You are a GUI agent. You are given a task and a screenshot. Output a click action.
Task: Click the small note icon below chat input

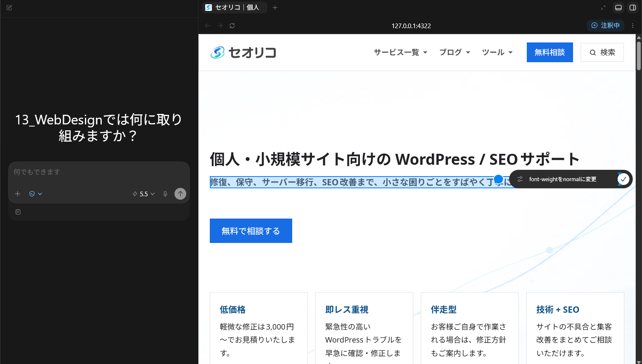click(x=18, y=212)
